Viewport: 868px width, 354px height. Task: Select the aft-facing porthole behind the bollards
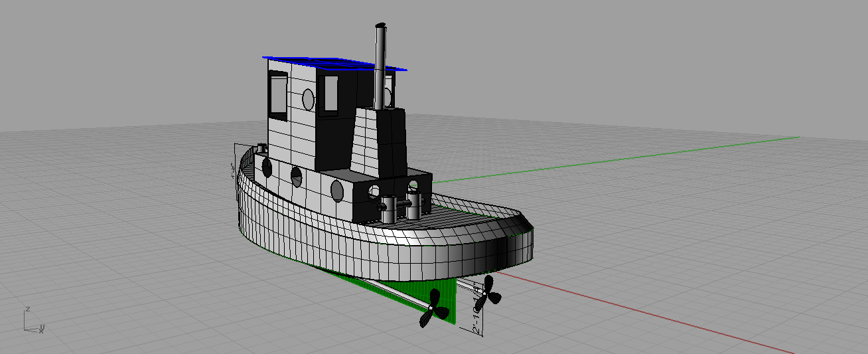[x=374, y=191]
